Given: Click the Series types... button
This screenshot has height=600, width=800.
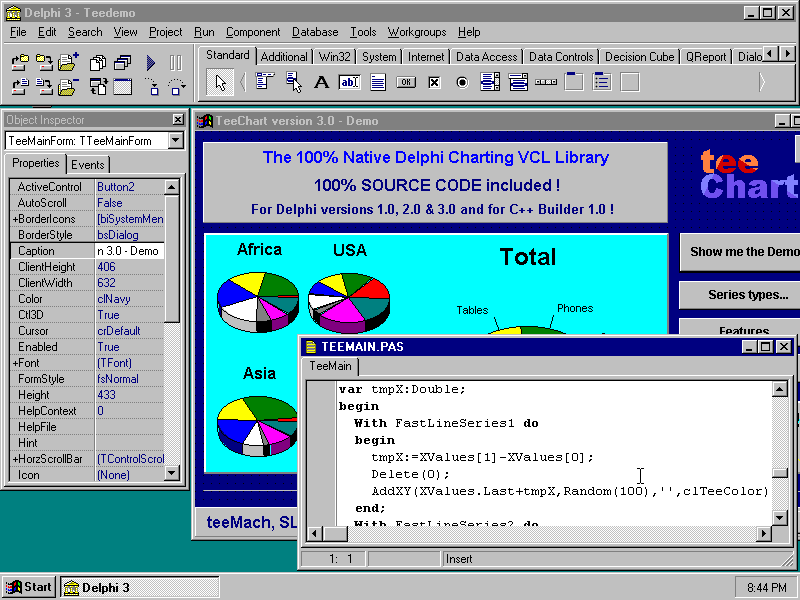Looking at the screenshot, I should point(741,295).
